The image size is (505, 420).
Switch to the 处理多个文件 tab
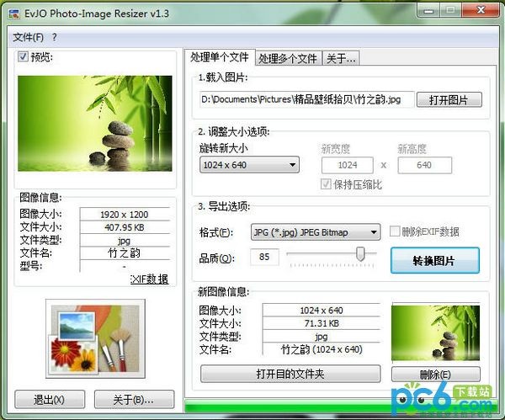[x=288, y=58]
